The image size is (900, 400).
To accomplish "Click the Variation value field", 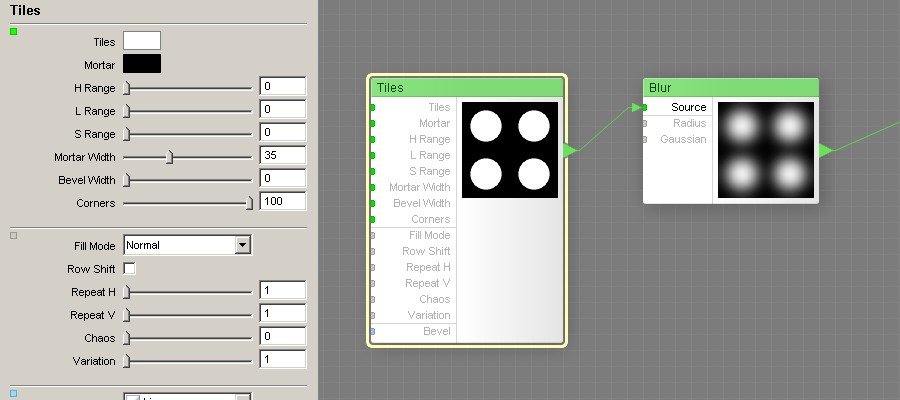I will tap(282, 360).
